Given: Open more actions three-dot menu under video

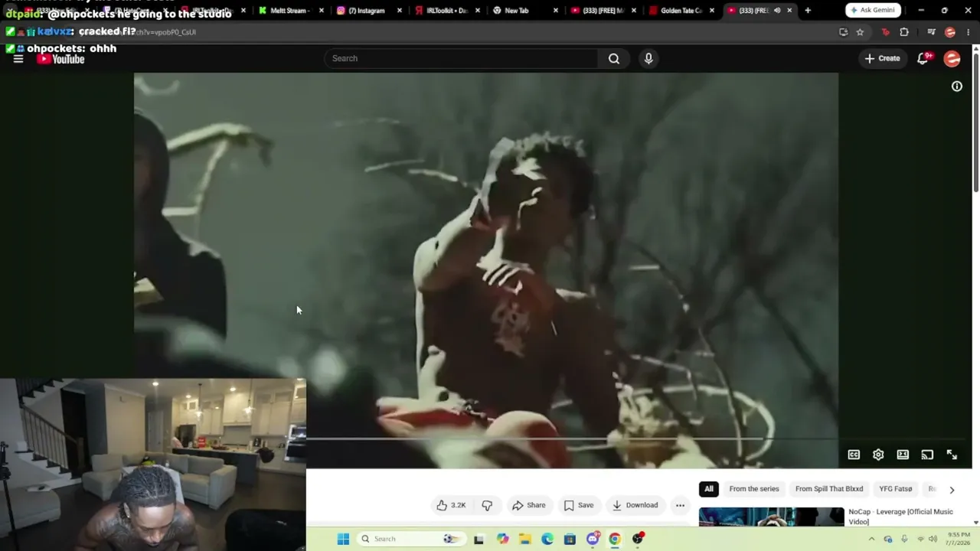Looking at the screenshot, I should pyautogui.click(x=680, y=505).
